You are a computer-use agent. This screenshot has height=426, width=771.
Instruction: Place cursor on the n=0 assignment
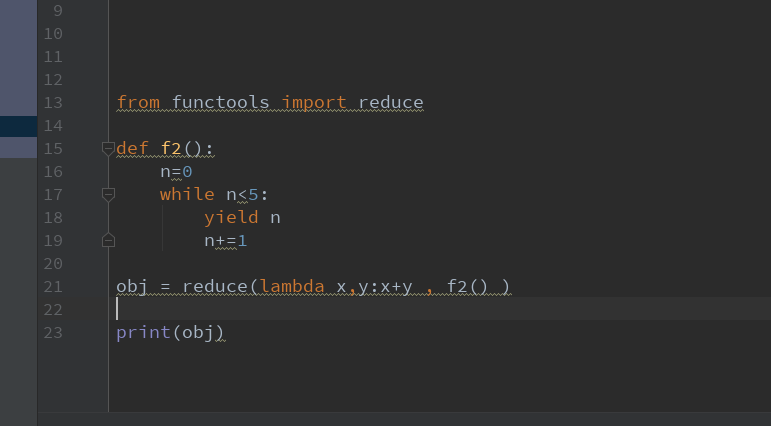point(176,172)
